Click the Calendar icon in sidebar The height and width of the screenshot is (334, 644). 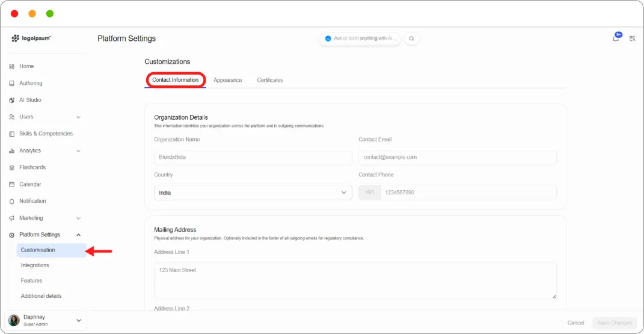pos(11,185)
